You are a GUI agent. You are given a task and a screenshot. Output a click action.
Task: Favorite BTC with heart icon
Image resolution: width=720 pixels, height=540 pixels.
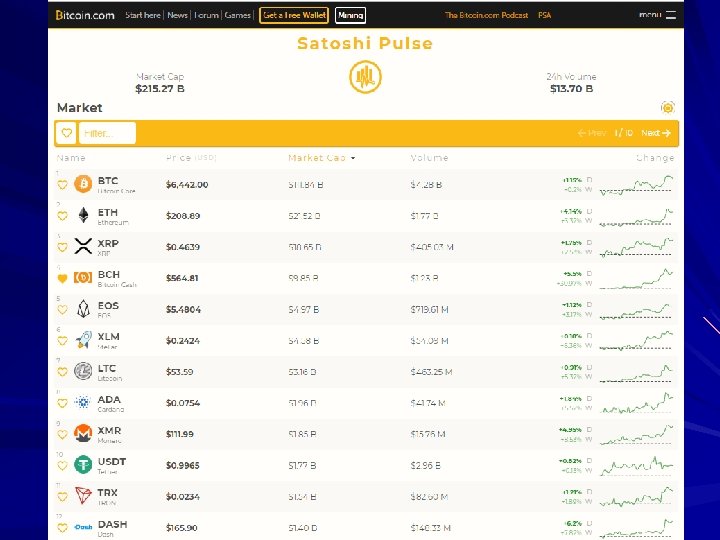(62, 185)
